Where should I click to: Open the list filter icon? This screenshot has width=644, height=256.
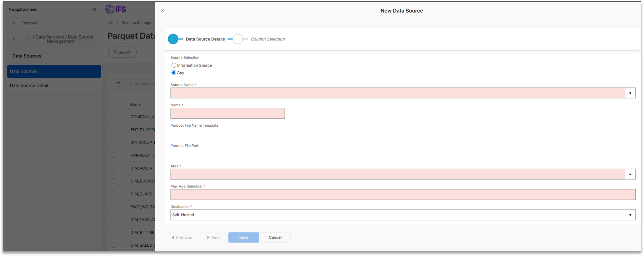[118, 84]
